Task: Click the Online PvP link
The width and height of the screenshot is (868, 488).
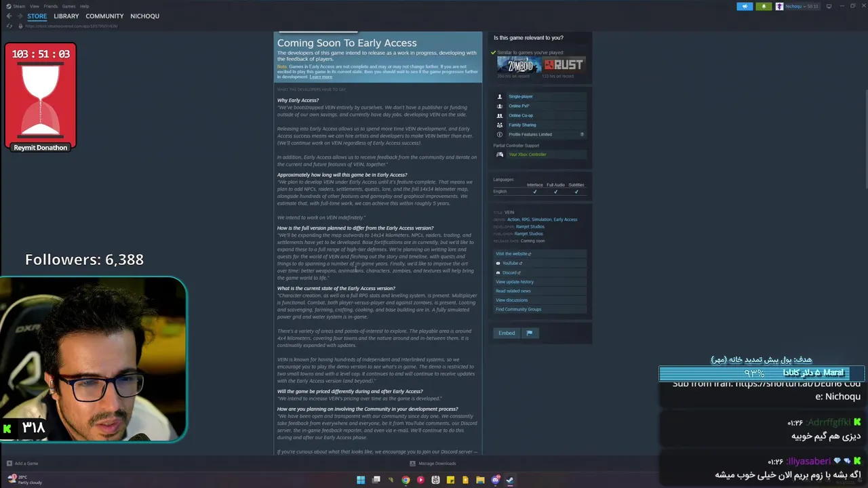Action: (x=519, y=106)
